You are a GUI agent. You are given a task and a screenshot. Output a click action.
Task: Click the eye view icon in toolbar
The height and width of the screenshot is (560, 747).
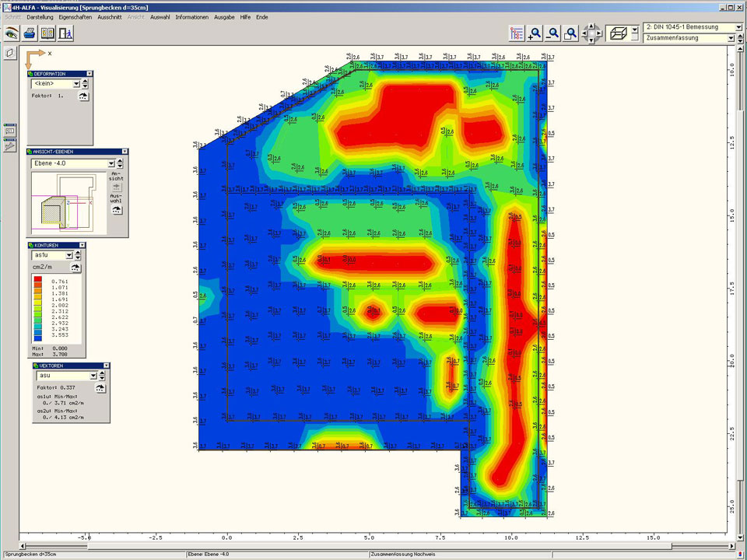[x=12, y=33]
